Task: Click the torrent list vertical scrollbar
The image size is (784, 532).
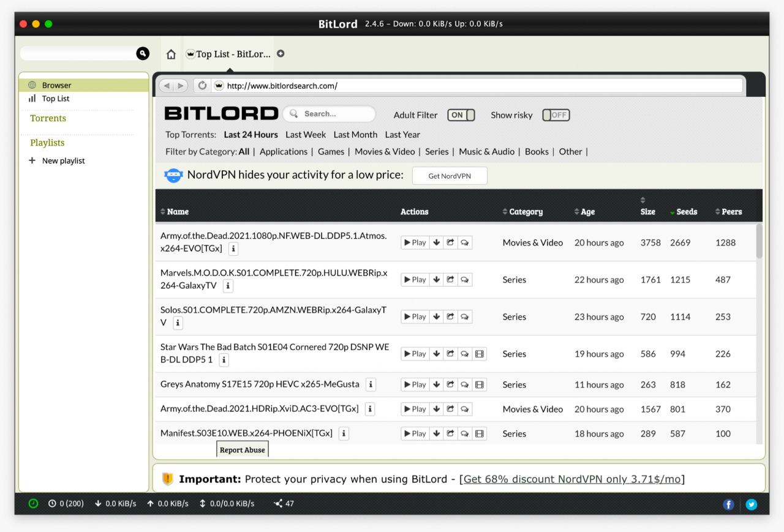Action: coord(759,241)
